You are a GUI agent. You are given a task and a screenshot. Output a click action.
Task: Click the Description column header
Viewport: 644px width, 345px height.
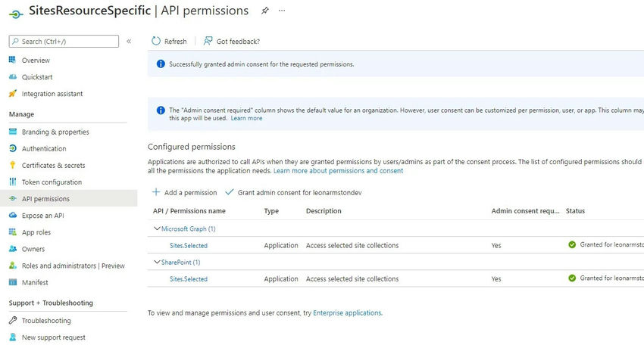(324, 211)
